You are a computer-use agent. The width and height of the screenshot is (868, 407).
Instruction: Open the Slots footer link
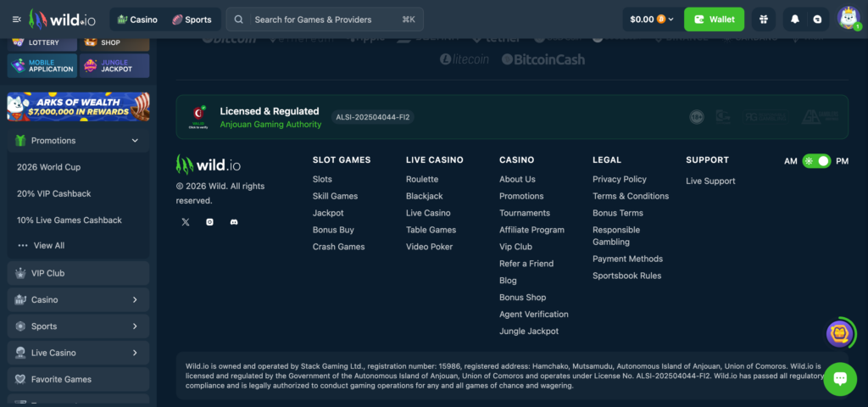(x=322, y=180)
